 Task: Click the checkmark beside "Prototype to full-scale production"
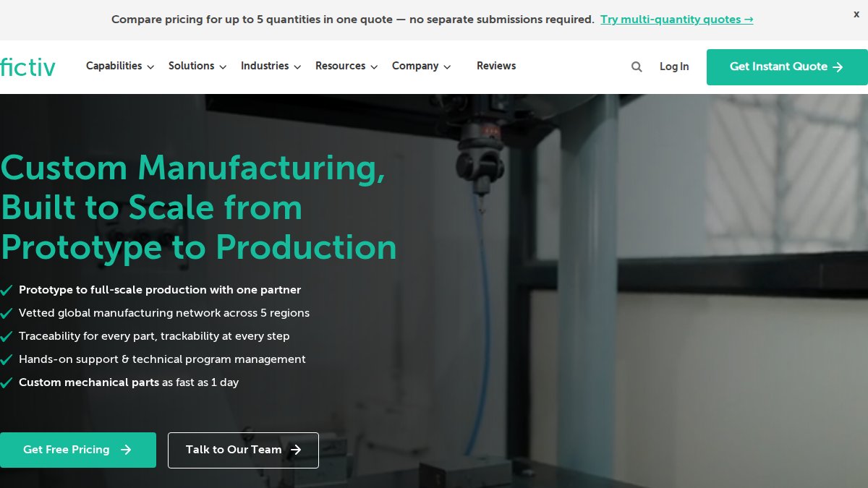7,291
